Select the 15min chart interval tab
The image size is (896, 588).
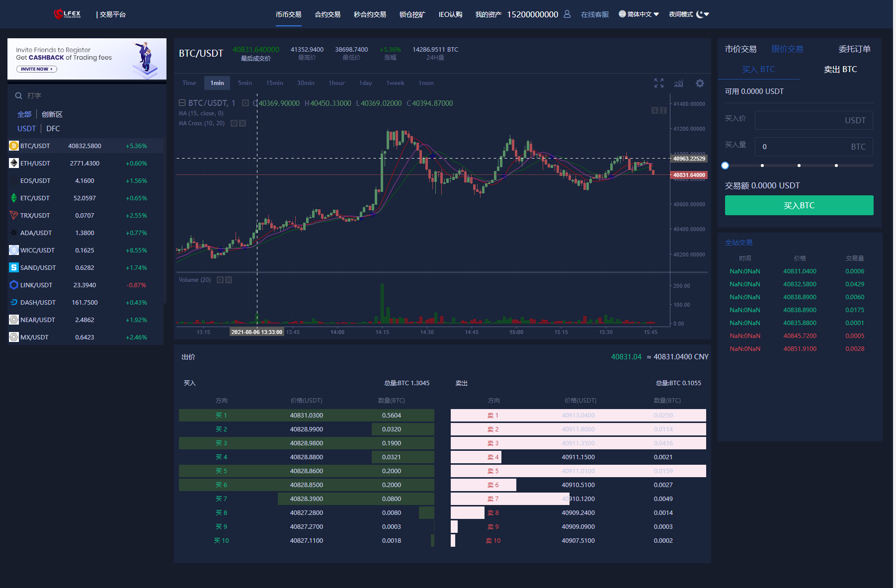274,83
